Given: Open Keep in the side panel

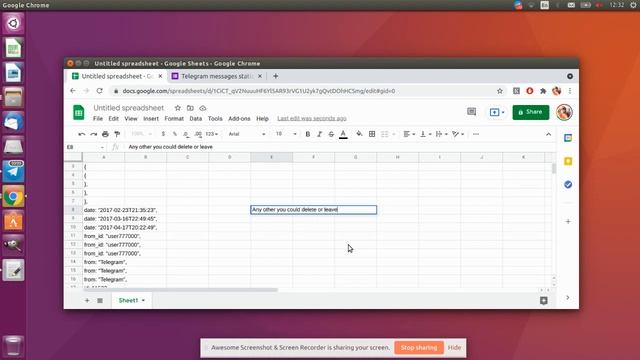Looking at the screenshot, I should click(568, 161).
